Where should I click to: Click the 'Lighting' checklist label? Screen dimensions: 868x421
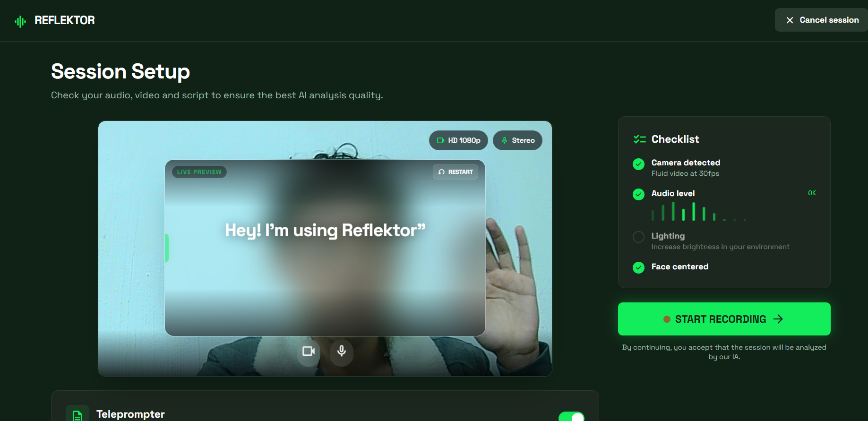pos(668,236)
